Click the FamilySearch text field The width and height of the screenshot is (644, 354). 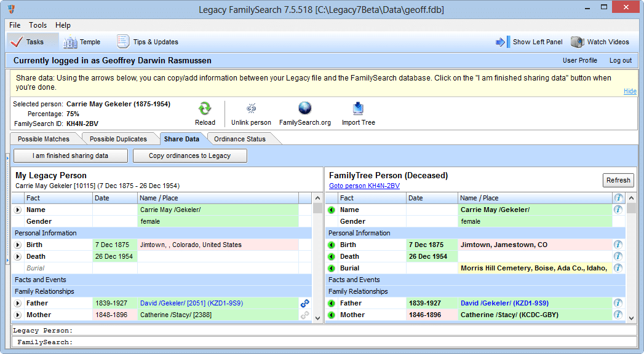(324, 342)
